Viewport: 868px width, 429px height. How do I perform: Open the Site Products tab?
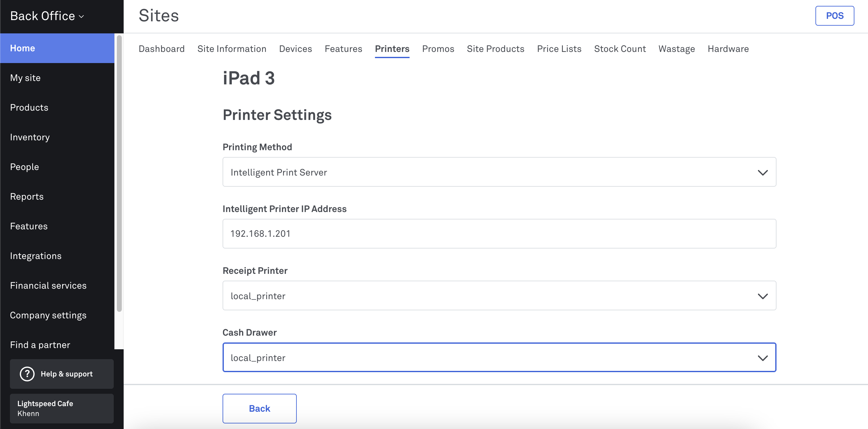pyautogui.click(x=495, y=49)
